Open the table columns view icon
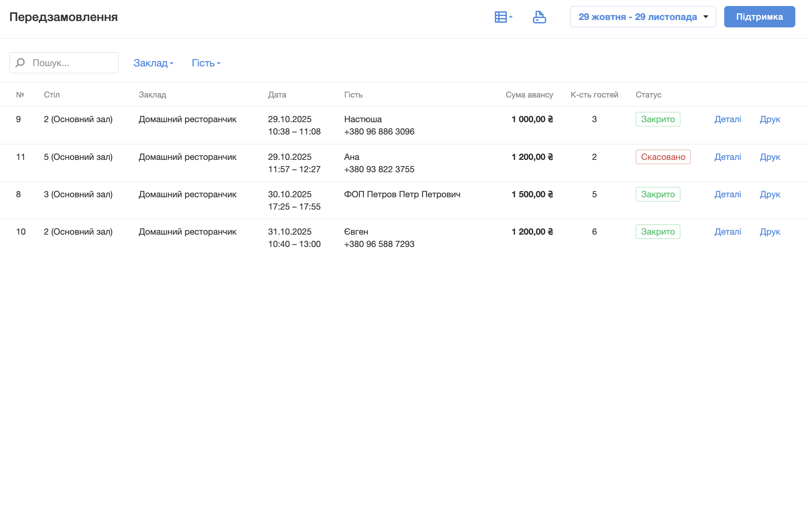Screen dimensions: 812x518 (x=503, y=17)
